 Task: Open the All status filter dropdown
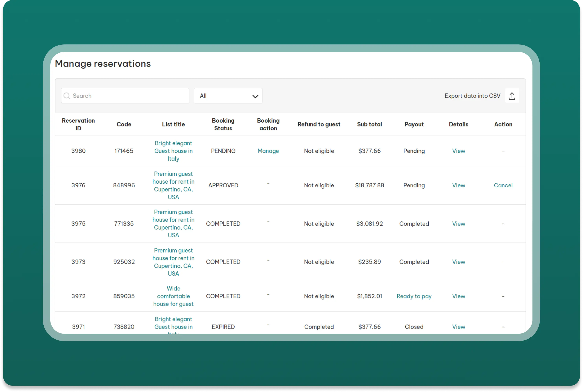[x=228, y=96]
